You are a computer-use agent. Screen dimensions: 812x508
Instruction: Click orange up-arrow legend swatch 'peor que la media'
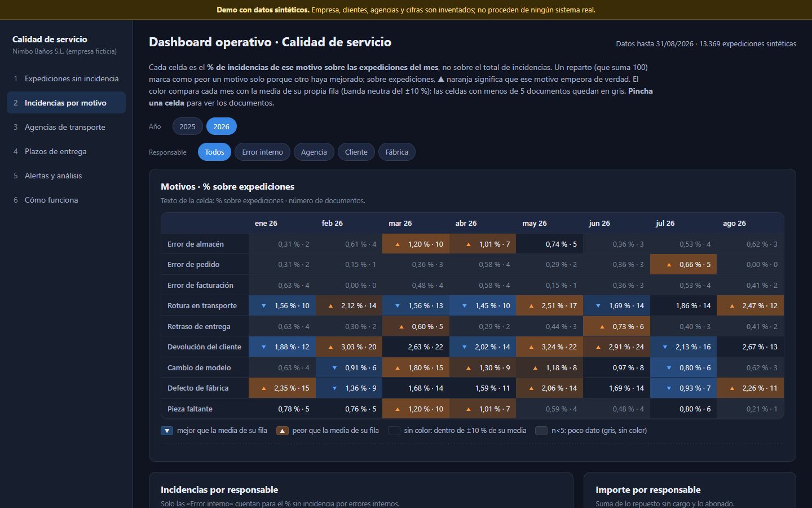pyautogui.click(x=283, y=431)
